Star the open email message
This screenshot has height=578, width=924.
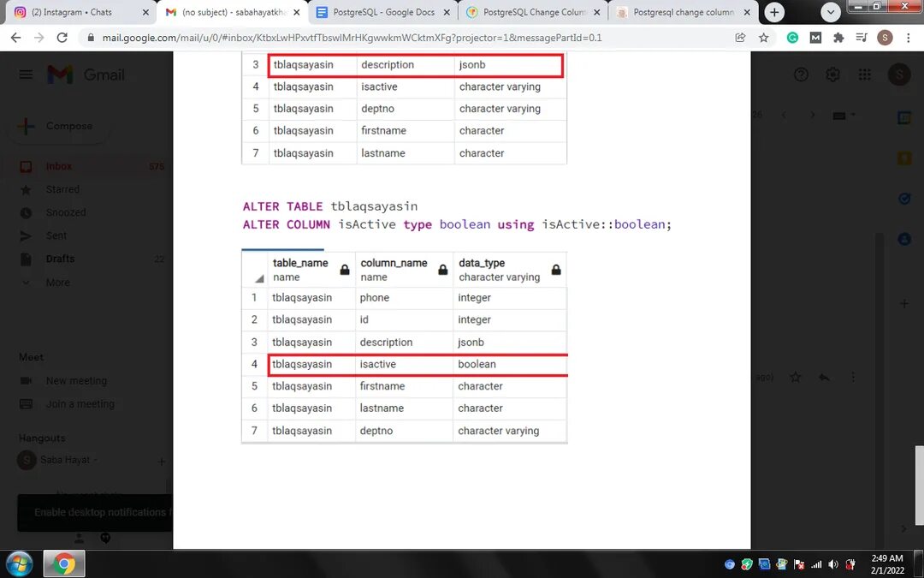pos(796,377)
